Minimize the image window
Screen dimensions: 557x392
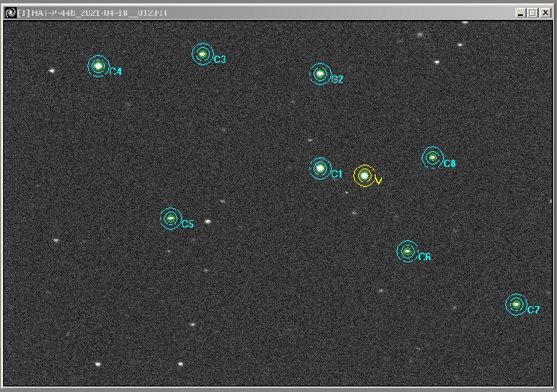(x=520, y=14)
